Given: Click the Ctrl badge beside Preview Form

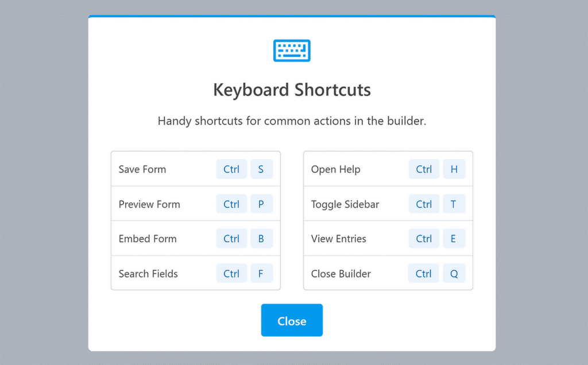Looking at the screenshot, I should [231, 203].
